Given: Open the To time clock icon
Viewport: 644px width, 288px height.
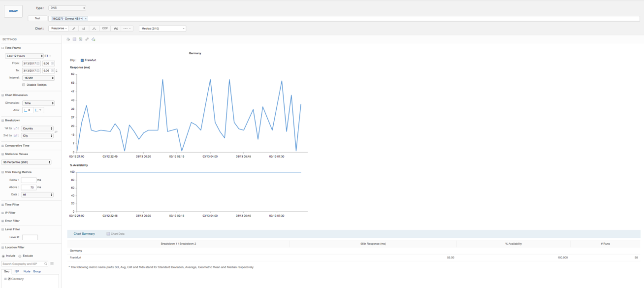Looking at the screenshot, I should (53, 71).
